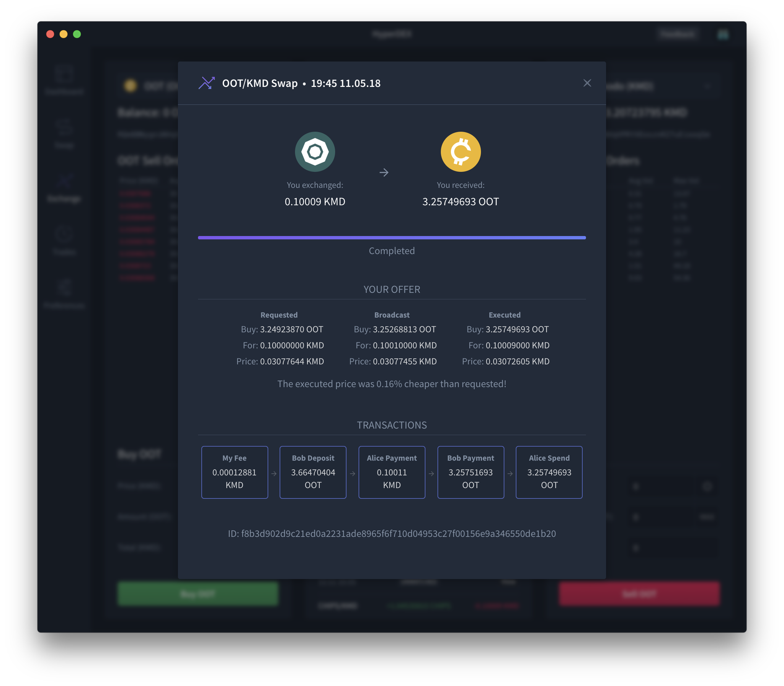Click the 0.16% cheaper than requested message
This screenshot has height=686, width=784.
(392, 384)
